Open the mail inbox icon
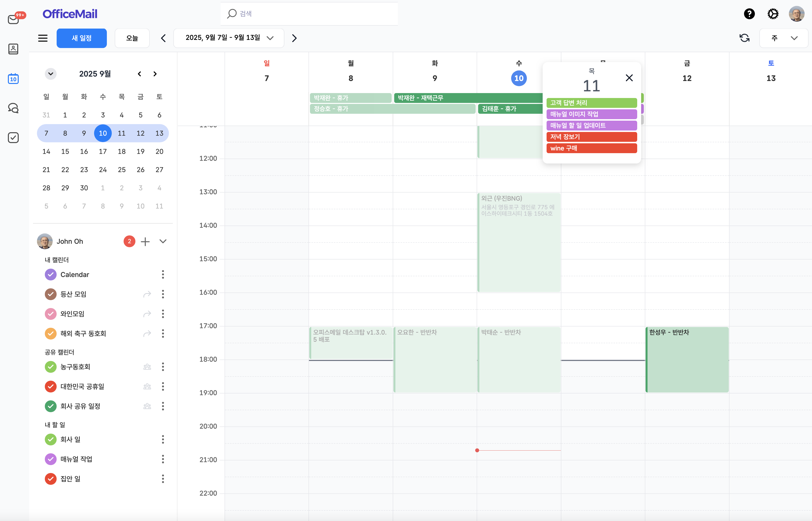812x521 pixels. point(14,19)
